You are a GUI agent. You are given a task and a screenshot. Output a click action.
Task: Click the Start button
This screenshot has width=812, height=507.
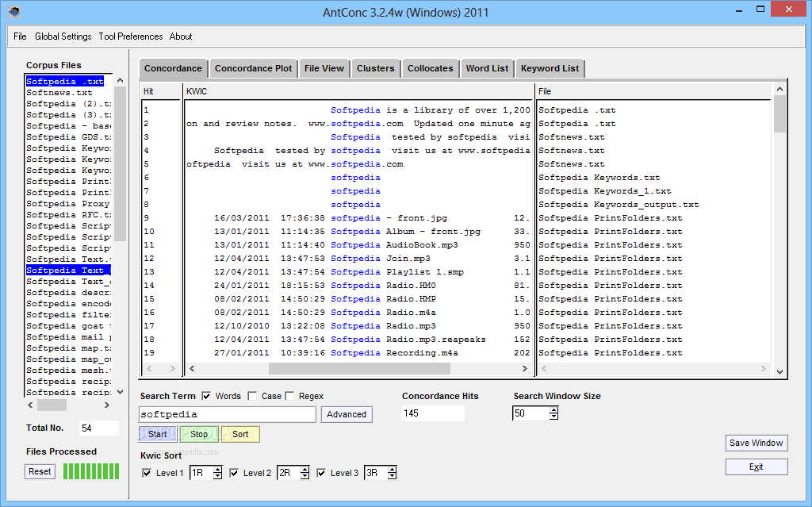pyautogui.click(x=158, y=434)
